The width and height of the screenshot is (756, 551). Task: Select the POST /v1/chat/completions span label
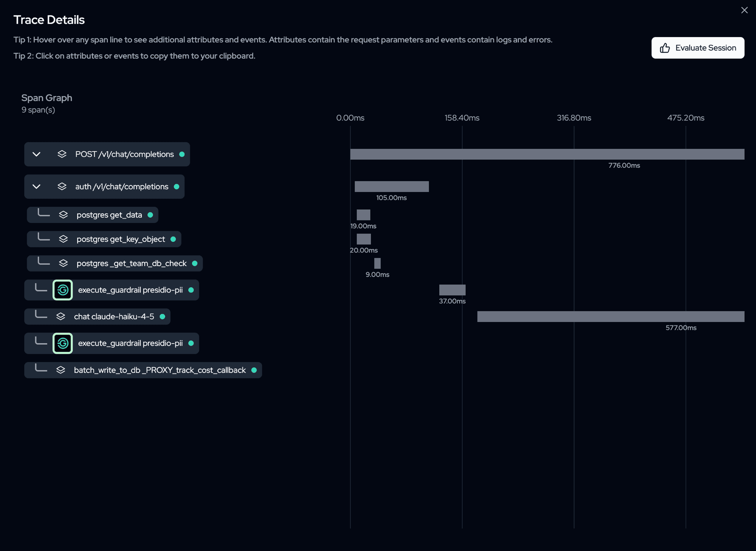(124, 154)
